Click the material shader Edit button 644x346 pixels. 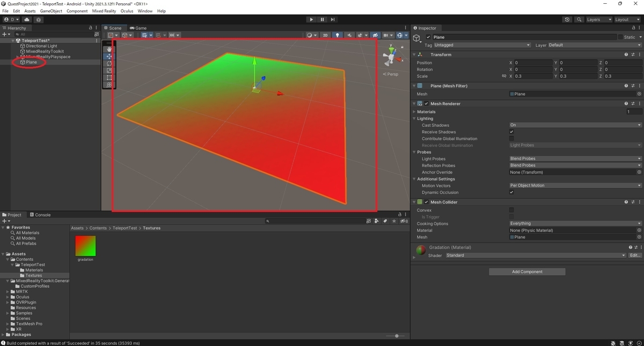[x=635, y=255]
